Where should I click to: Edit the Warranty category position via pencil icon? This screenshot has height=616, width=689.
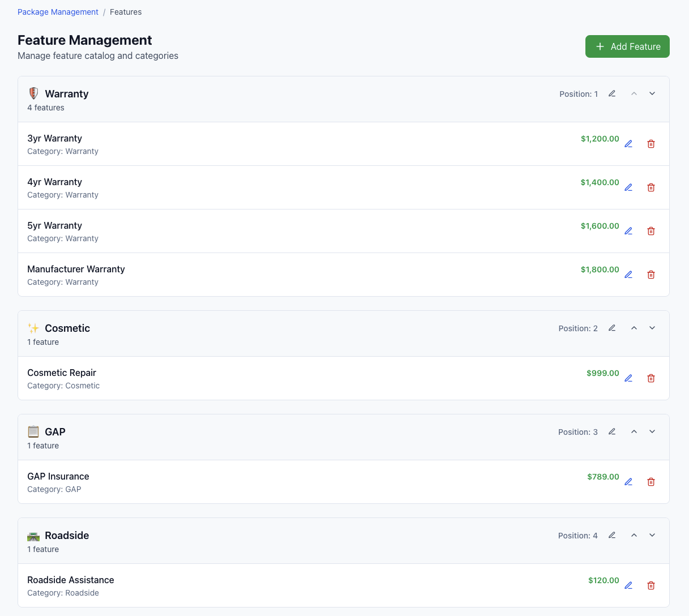pos(612,93)
